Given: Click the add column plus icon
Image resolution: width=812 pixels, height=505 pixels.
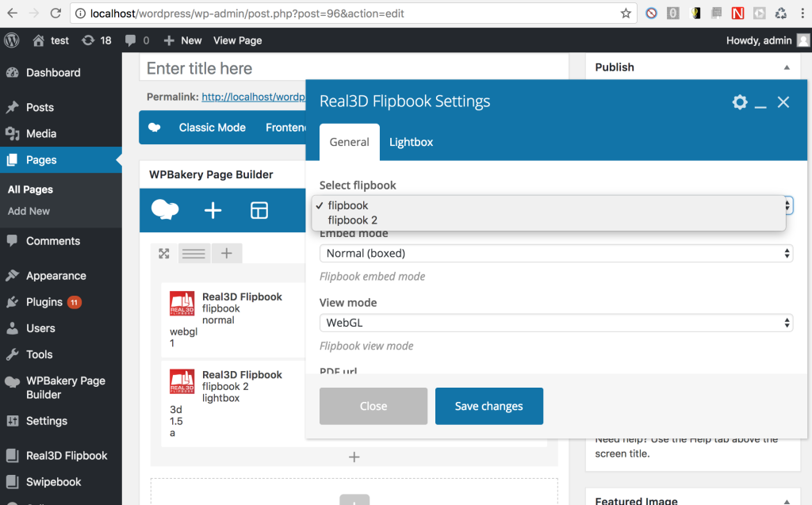Looking at the screenshot, I should tap(226, 254).
